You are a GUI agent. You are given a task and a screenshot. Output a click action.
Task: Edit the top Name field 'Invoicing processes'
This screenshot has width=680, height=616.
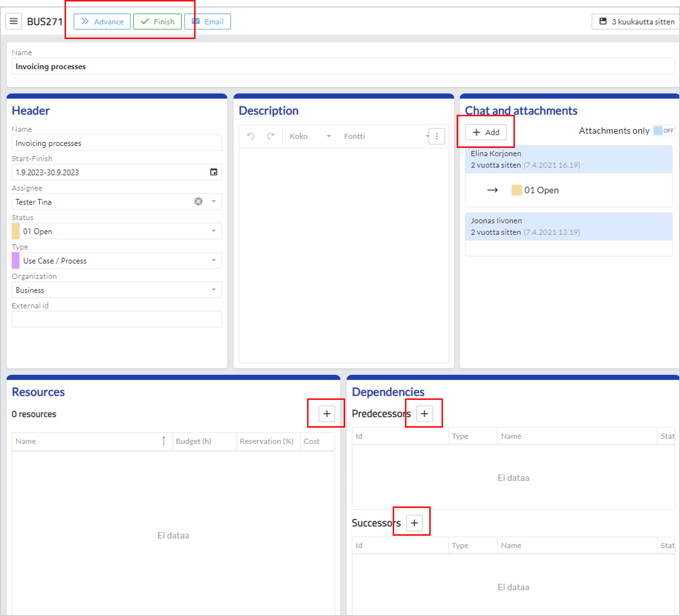(343, 66)
